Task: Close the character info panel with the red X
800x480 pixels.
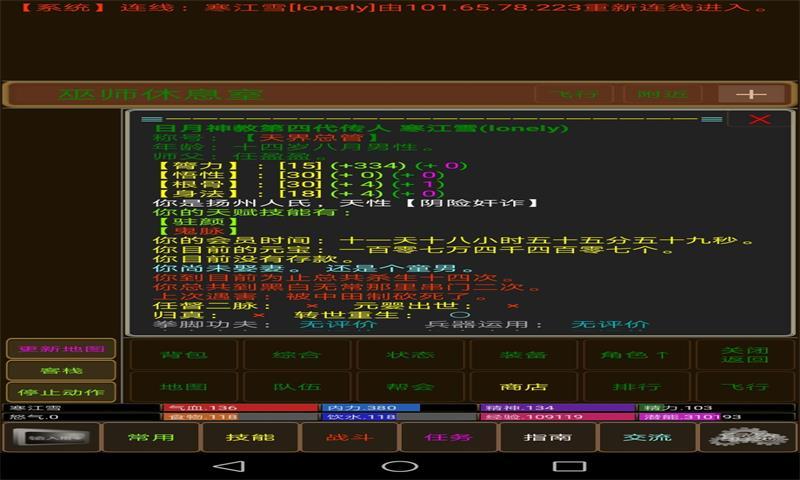Action: (759, 119)
